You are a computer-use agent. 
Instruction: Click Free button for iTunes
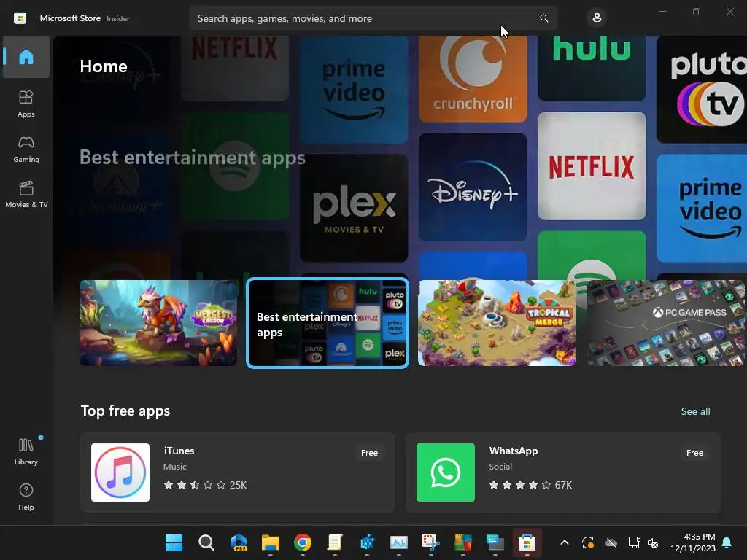click(x=369, y=453)
